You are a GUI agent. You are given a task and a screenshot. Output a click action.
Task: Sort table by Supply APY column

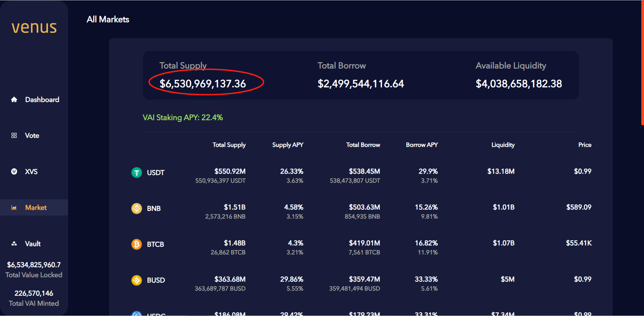point(287,145)
